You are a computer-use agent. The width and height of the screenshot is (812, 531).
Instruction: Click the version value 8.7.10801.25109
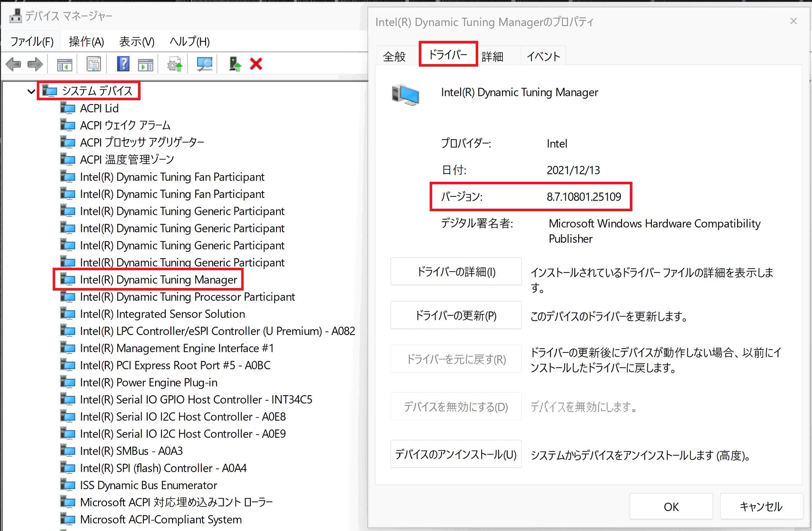tap(584, 197)
